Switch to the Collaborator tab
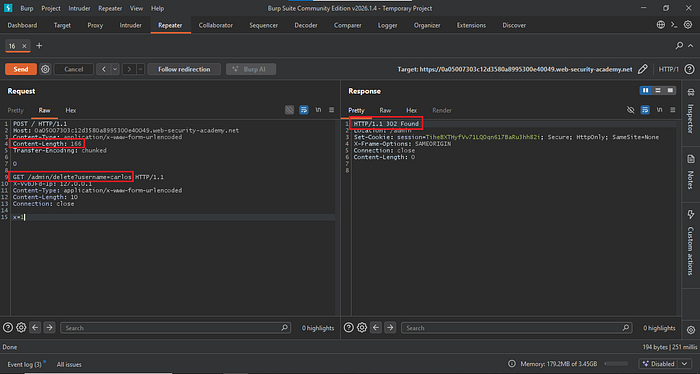This screenshot has width=700, height=374. pyautogui.click(x=216, y=25)
